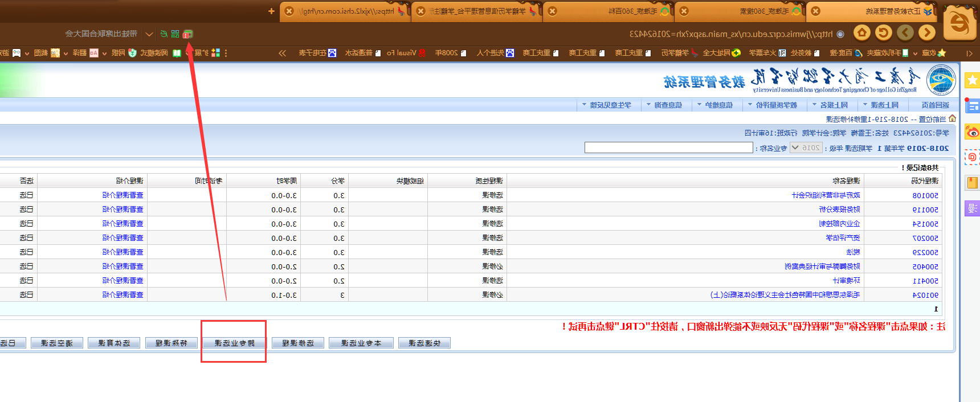This screenshot has width=980, height=402.
Task: Open the QR code icon by search box
Action: coord(175,34)
